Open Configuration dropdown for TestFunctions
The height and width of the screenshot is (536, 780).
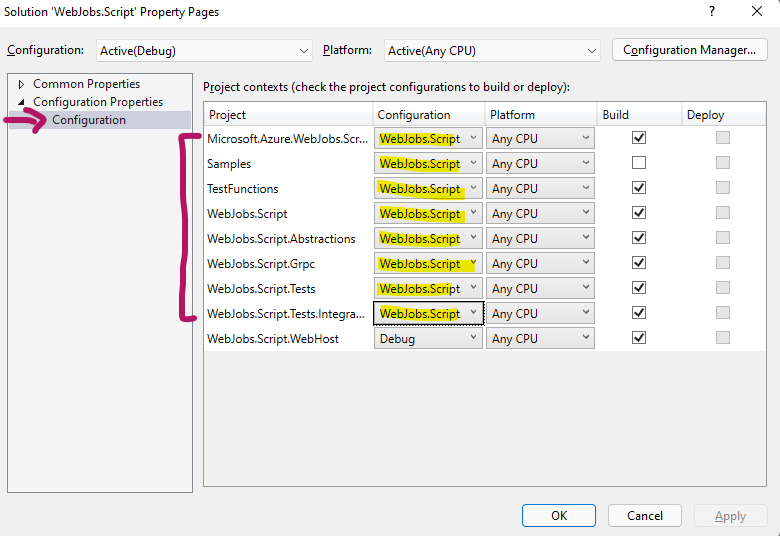click(x=428, y=188)
